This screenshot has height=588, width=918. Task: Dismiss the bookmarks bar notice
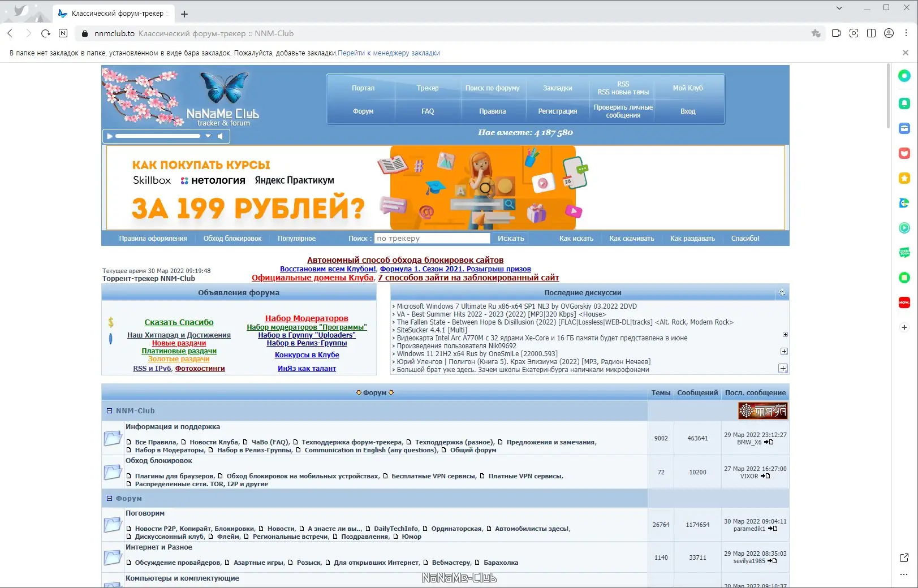906,53
